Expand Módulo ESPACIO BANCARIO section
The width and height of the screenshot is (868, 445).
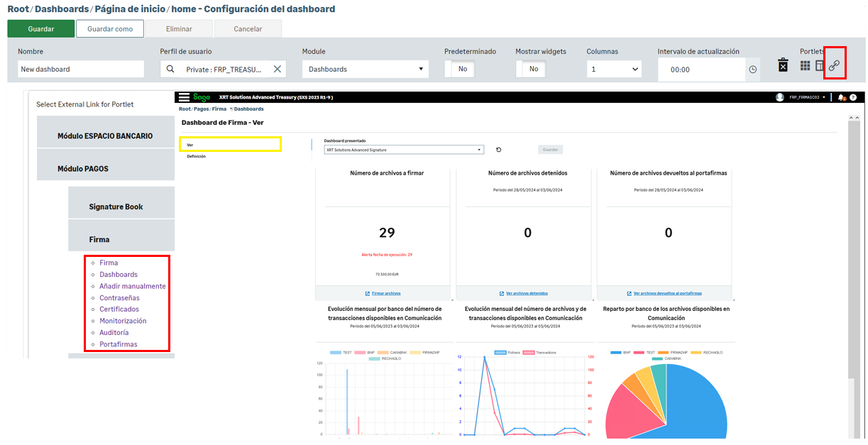pos(105,136)
